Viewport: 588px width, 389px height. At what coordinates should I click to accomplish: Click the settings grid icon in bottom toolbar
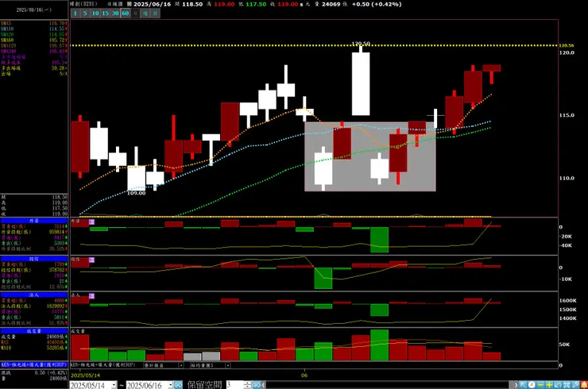tap(567, 385)
